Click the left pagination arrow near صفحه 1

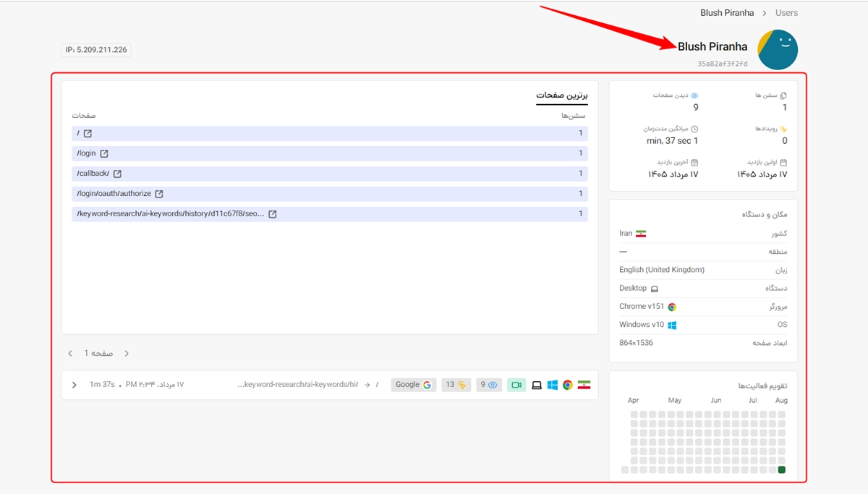click(70, 354)
